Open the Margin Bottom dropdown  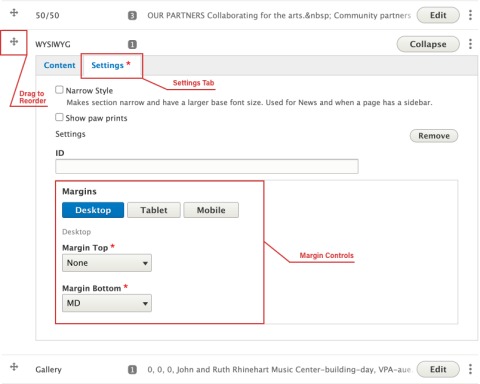[x=107, y=303]
